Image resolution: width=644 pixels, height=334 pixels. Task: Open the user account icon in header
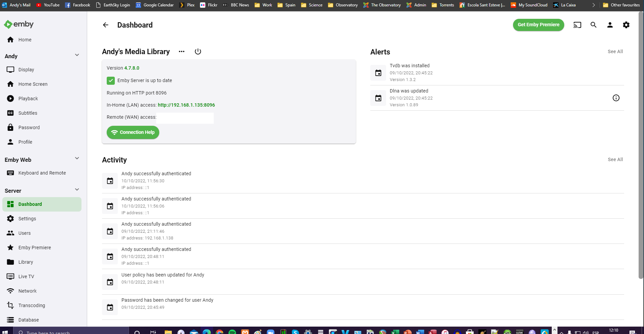pos(610,25)
